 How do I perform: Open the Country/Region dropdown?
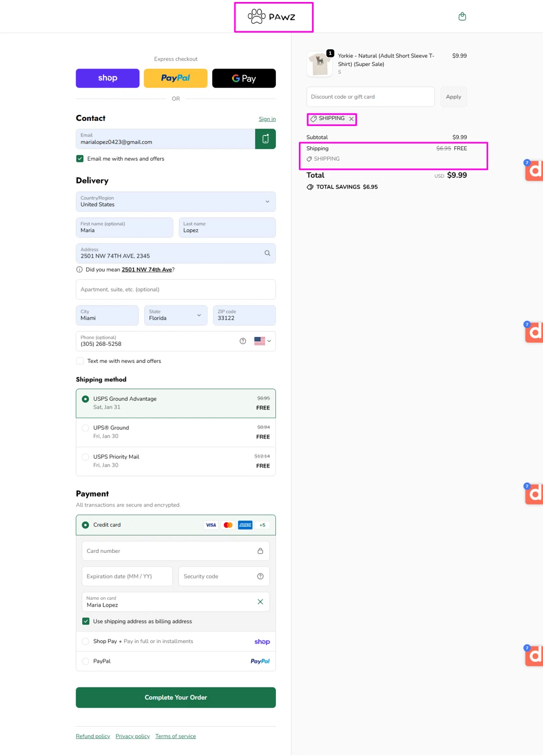[x=176, y=202]
